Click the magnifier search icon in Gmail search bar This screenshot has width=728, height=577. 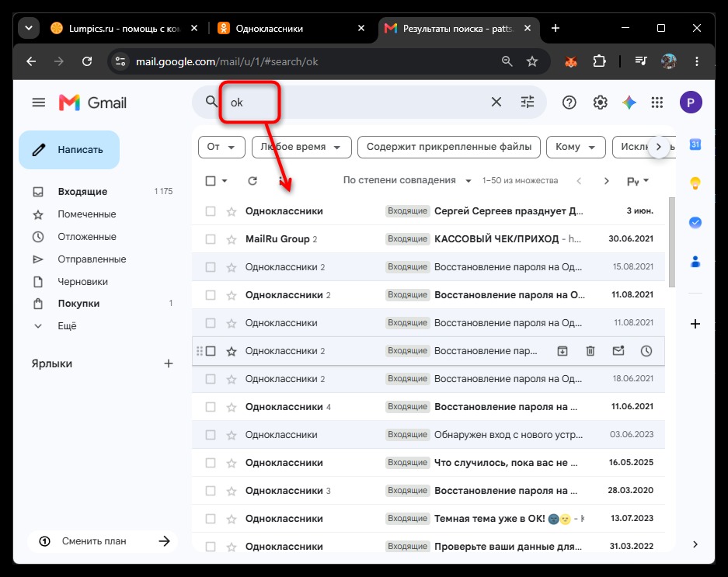(211, 102)
